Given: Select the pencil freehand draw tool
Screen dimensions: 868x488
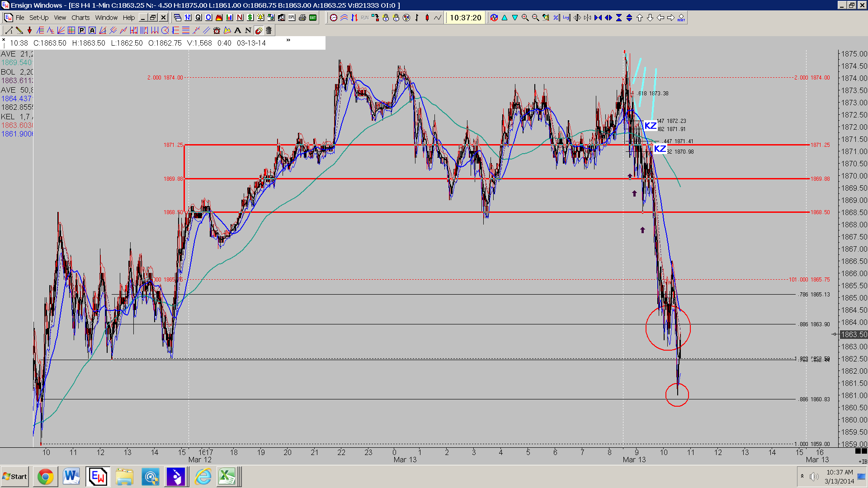Looking at the screenshot, I should click(19, 30).
